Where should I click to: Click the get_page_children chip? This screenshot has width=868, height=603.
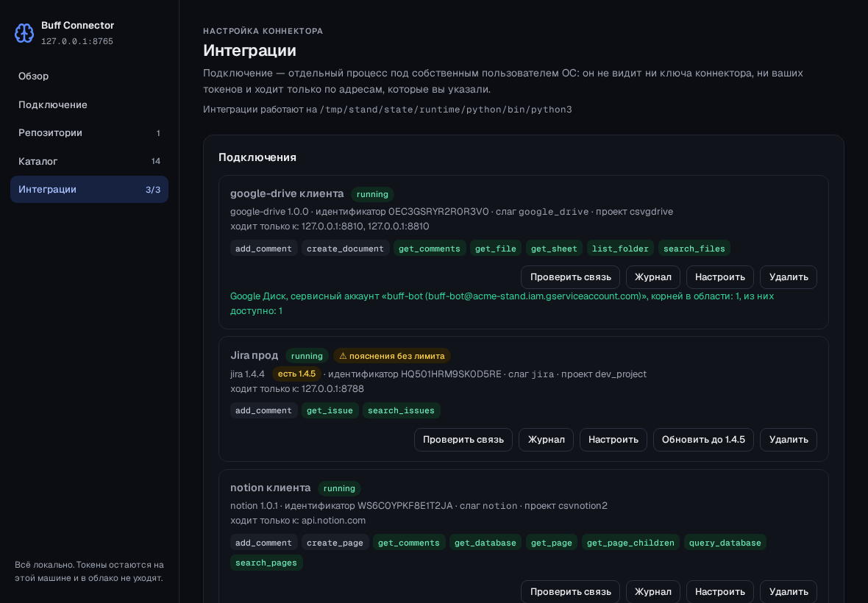pyautogui.click(x=630, y=543)
